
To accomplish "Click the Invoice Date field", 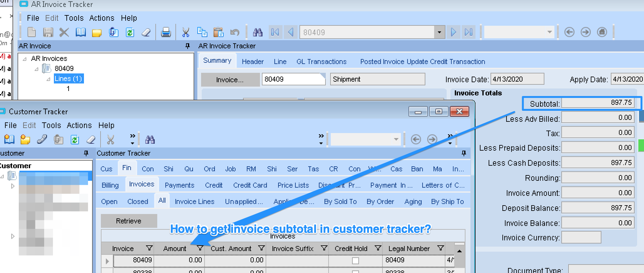I will click(517, 79).
